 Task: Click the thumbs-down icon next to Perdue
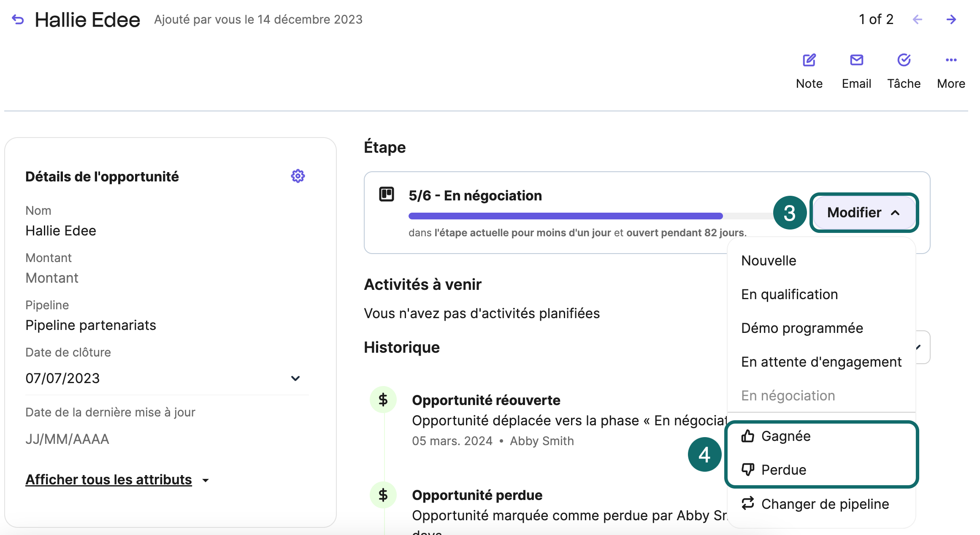pos(748,469)
